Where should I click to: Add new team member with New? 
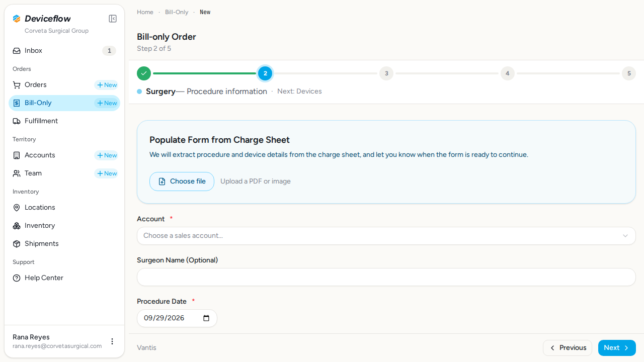pyautogui.click(x=107, y=173)
